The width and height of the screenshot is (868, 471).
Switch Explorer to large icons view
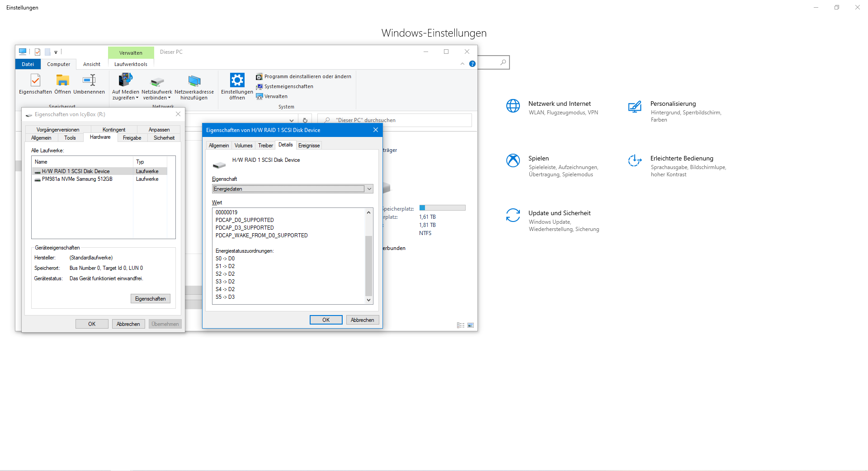click(471, 325)
